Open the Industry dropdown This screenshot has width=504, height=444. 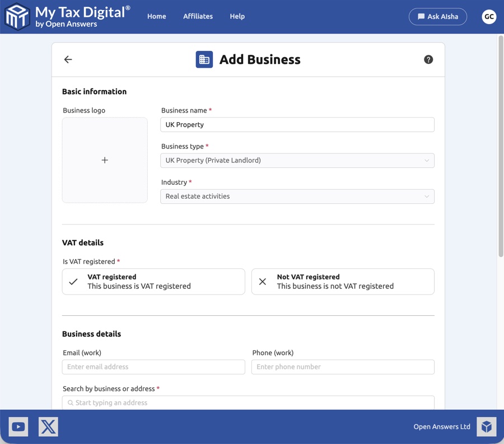tap(297, 196)
